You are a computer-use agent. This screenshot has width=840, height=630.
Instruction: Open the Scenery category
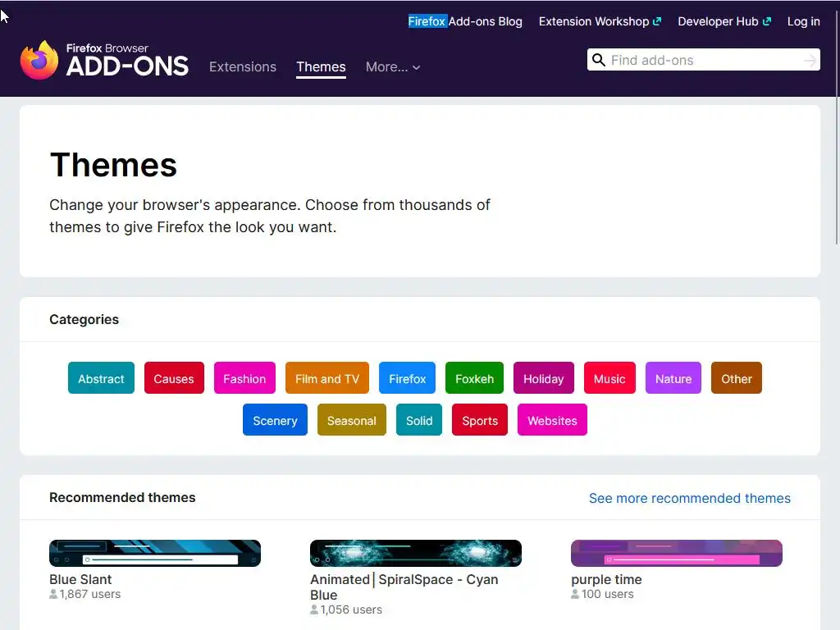click(276, 420)
